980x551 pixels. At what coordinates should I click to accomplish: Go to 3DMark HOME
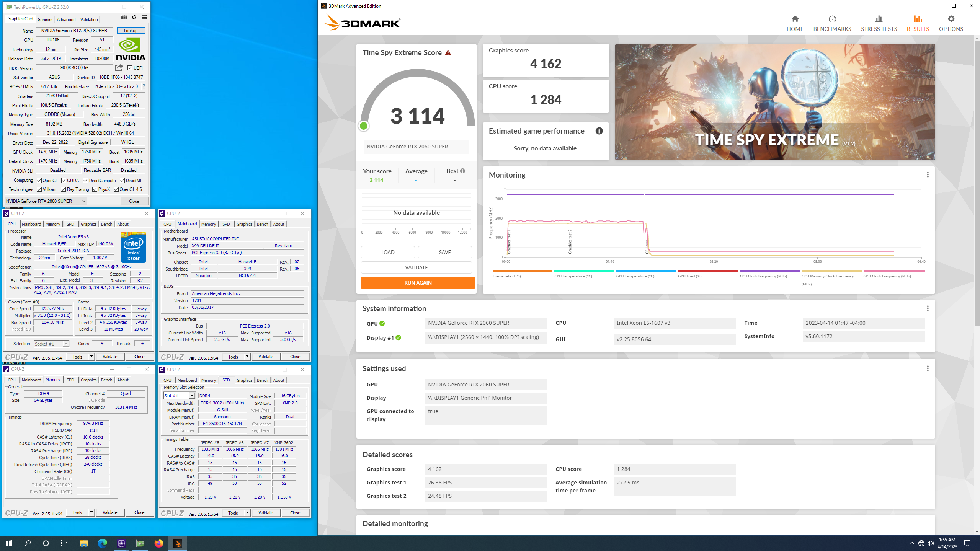point(795,23)
